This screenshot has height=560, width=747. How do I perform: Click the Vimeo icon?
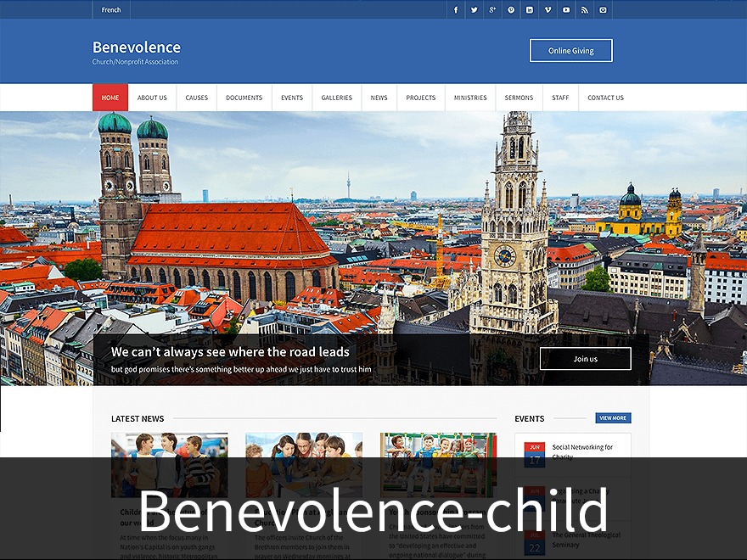point(548,9)
